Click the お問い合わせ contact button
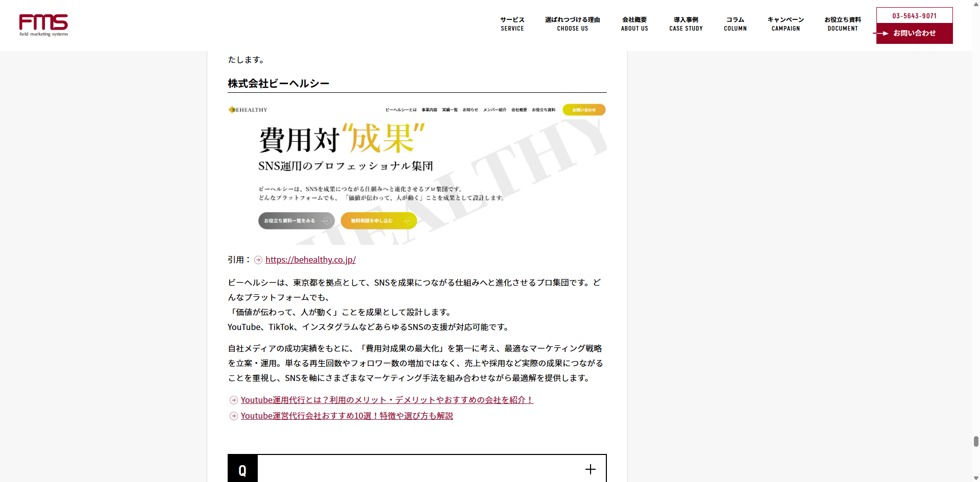The image size is (980, 482). [x=914, y=33]
